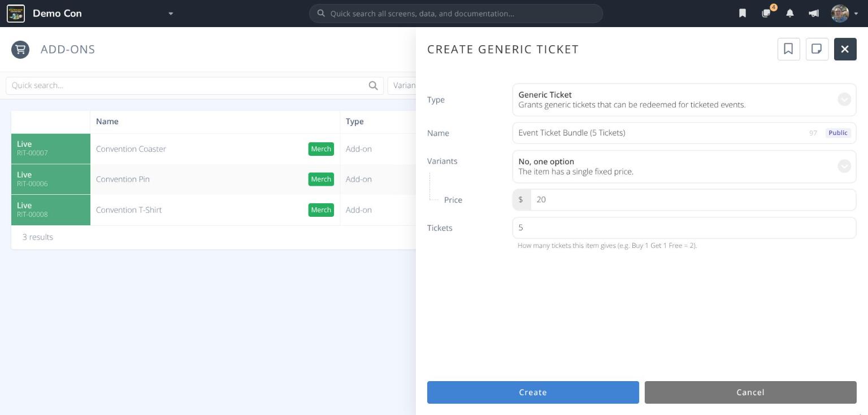The width and height of the screenshot is (868, 415).
Task: Open the announcements megaphone icon
Action: pos(814,14)
